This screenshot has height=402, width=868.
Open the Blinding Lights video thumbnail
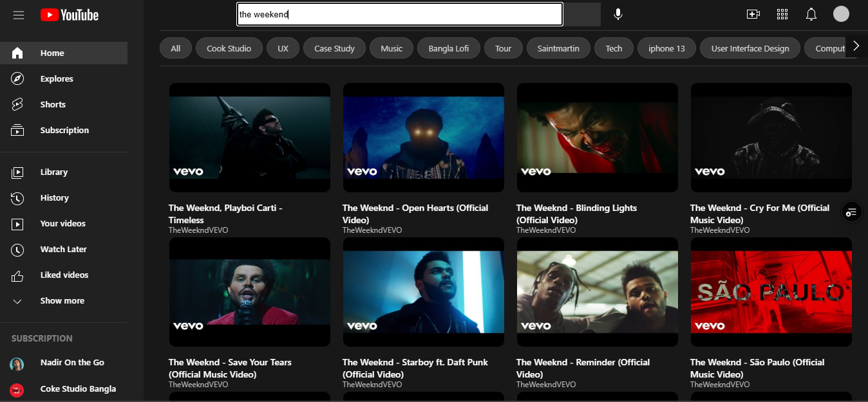click(598, 138)
